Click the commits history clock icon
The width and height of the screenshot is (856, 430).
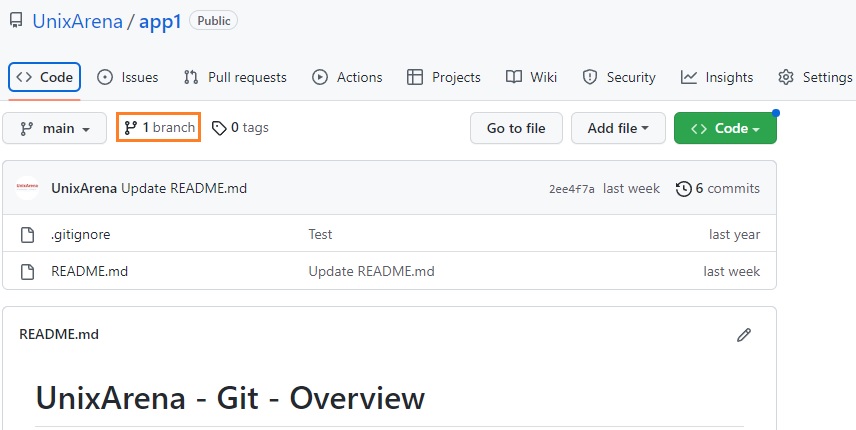pyautogui.click(x=683, y=189)
